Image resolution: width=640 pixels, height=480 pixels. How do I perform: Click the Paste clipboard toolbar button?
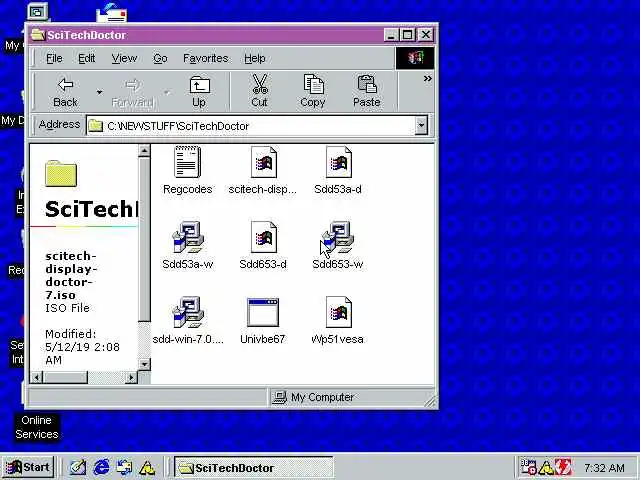tap(367, 92)
